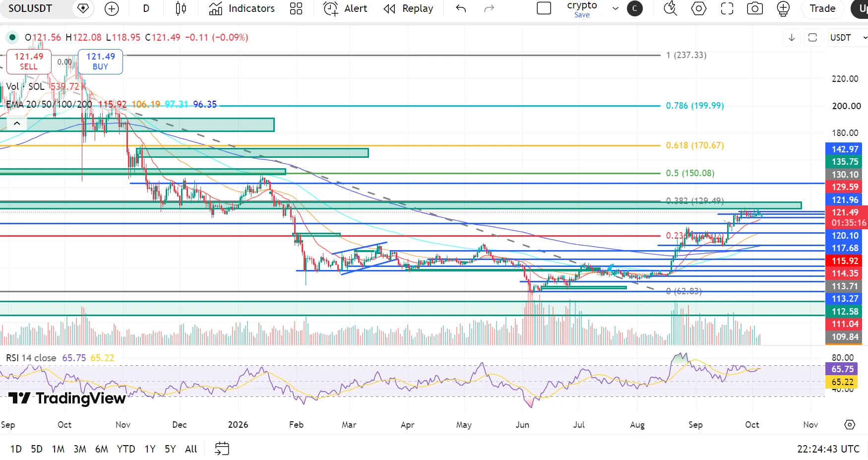Click the compare or add symbol plus icon
868x460 pixels.
point(112,8)
